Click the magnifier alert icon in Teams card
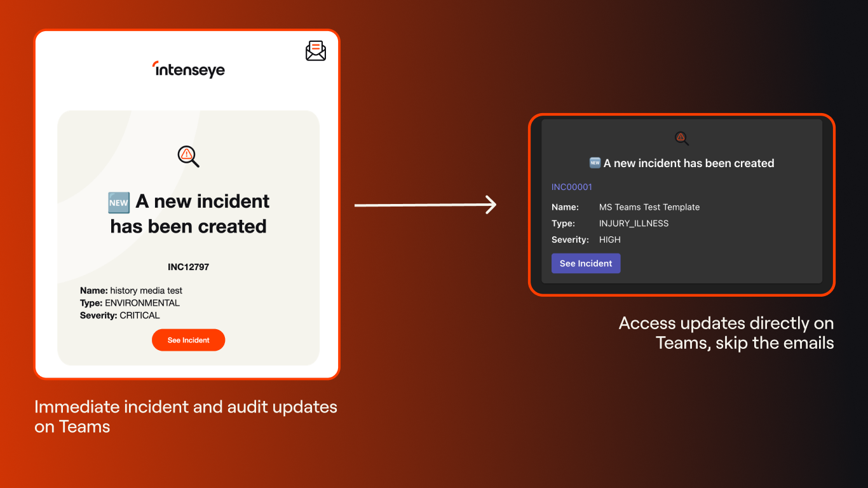Image resolution: width=868 pixels, height=488 pixels. (x=682, y=139)
